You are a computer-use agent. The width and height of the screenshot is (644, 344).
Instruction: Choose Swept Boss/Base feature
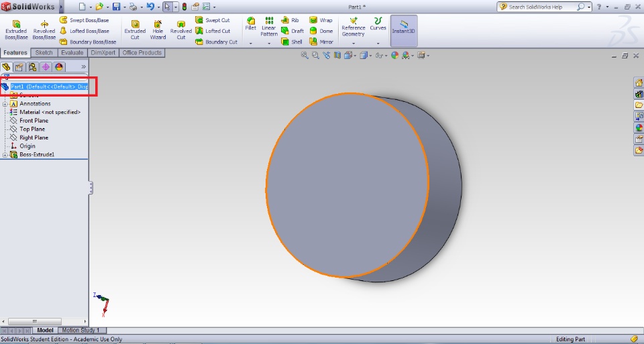[85, 20]
